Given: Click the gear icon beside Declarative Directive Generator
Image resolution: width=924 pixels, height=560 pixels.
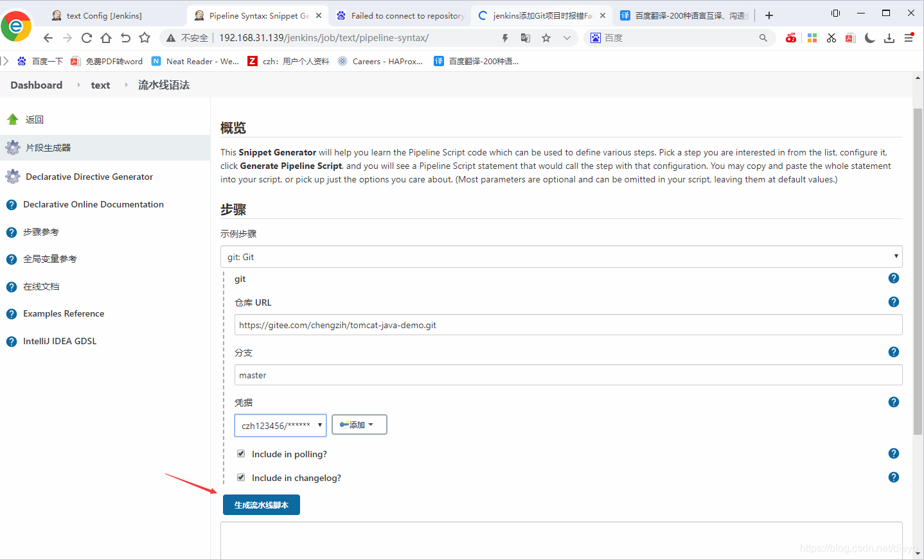Looking at the screenshot, I should (13, 177).
